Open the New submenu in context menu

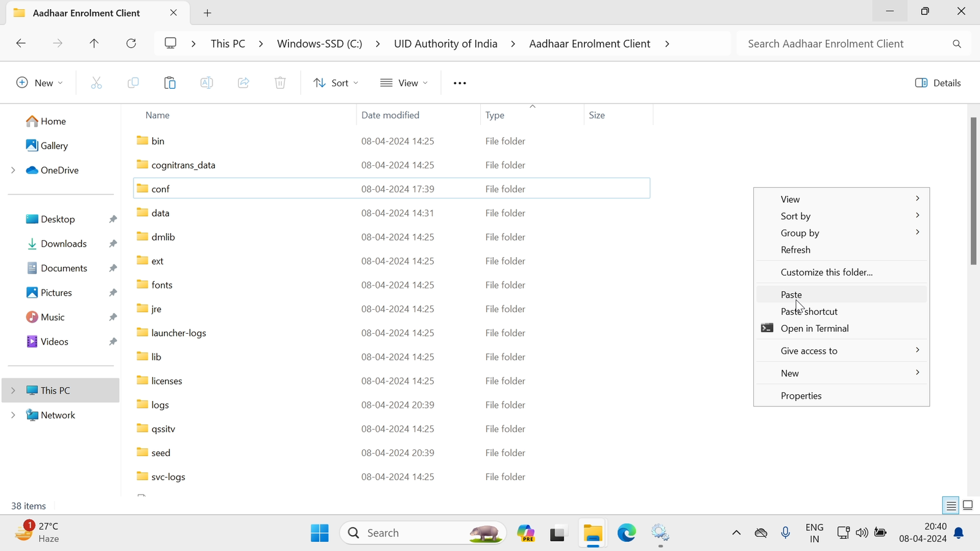842,373
